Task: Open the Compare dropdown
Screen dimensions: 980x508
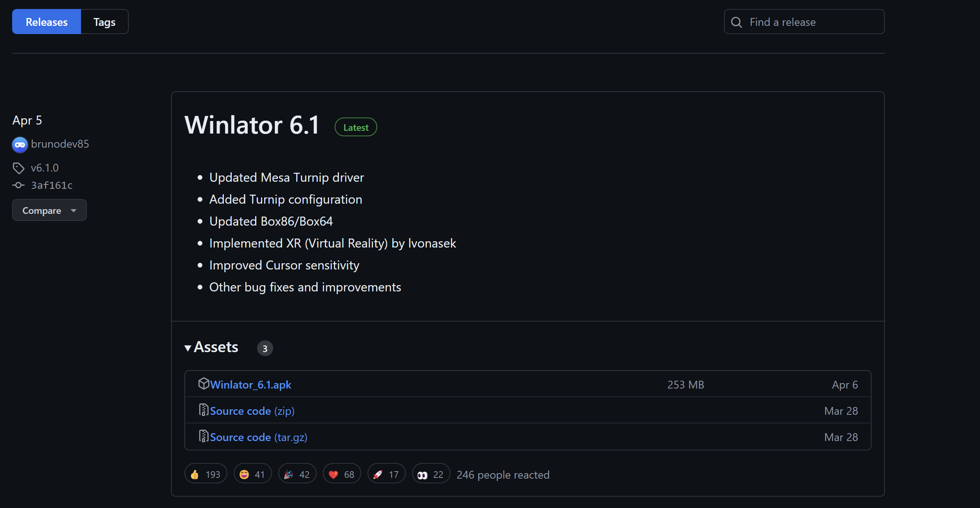Action: (49, 210)
